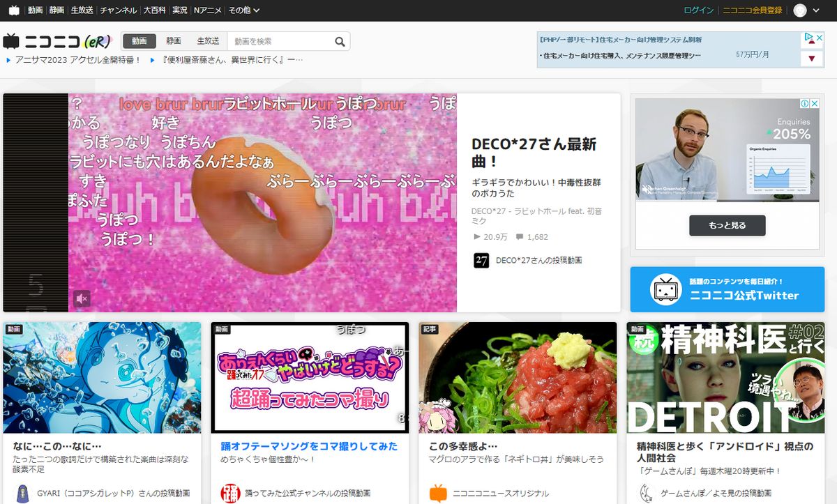Click the blue arrow before アニサマ2023 news
This screenshot has height=504, width=837.
(8, 60)
